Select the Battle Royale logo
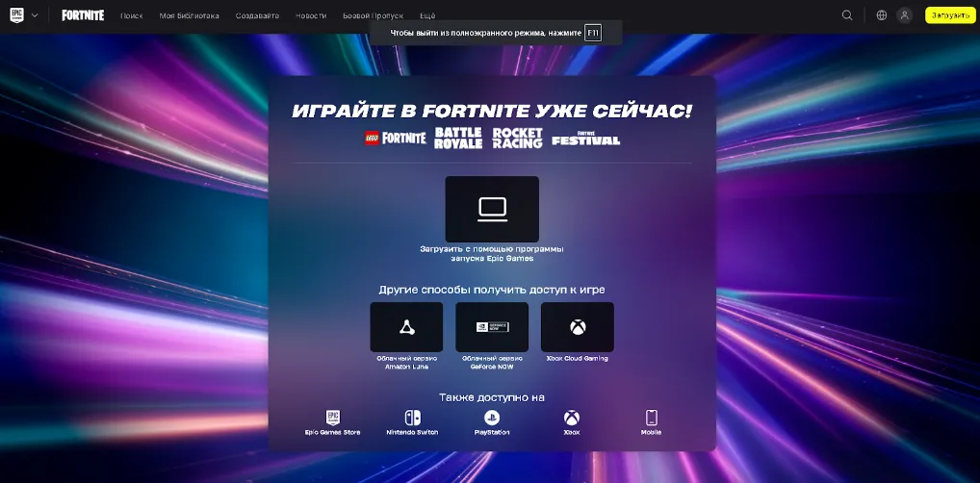 [458, 139]
